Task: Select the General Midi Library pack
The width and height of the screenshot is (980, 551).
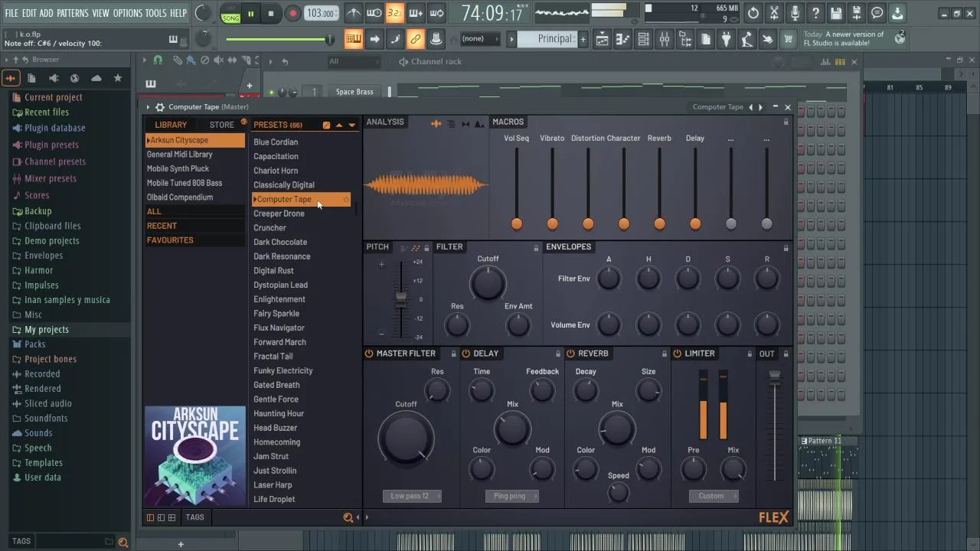Action: (x=195, y=155)
